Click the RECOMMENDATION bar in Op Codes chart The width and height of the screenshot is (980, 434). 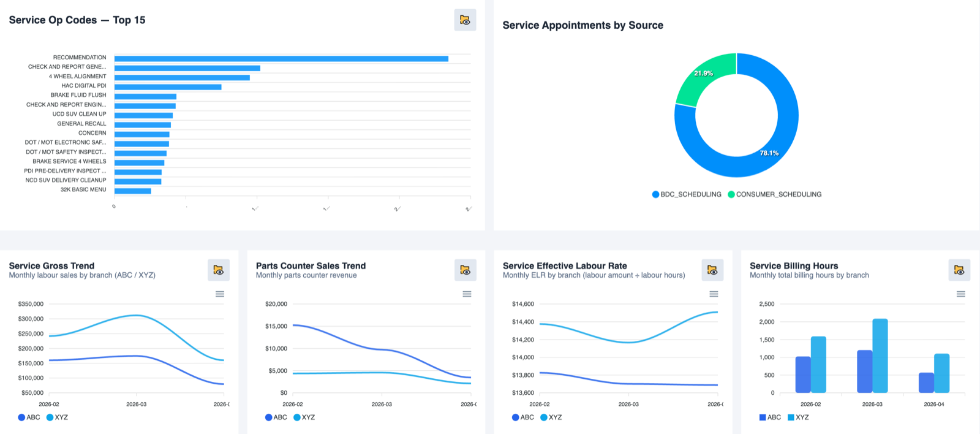281,59
